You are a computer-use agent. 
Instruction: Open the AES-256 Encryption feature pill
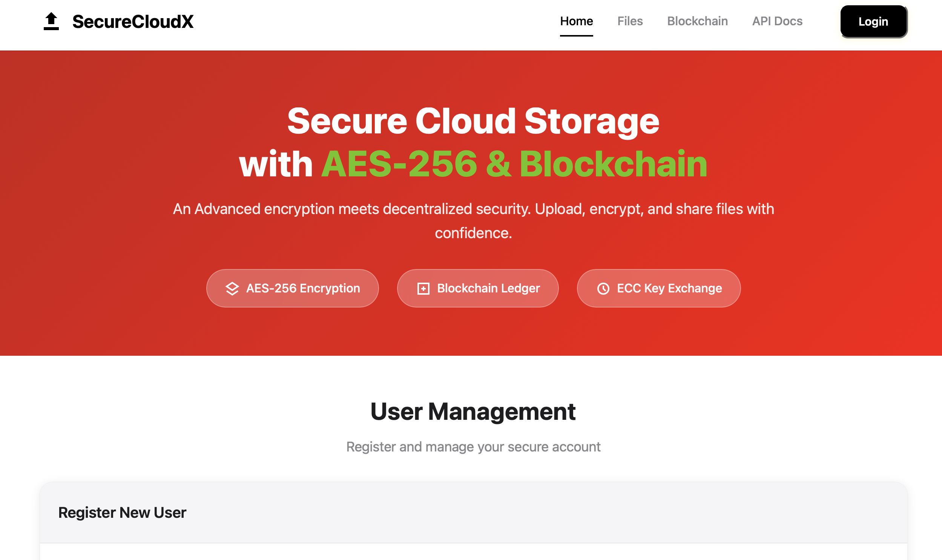click(293, 288)
